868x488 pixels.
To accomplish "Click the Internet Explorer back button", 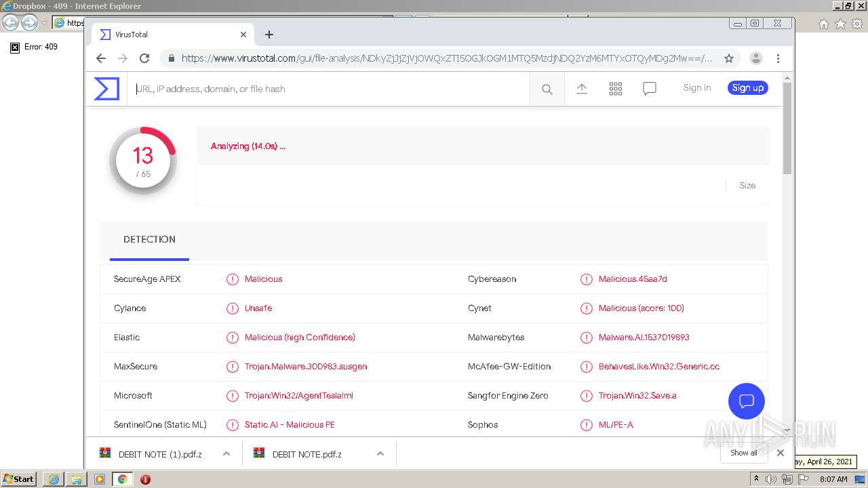I will pyautogui.click(x=11, y=22).
